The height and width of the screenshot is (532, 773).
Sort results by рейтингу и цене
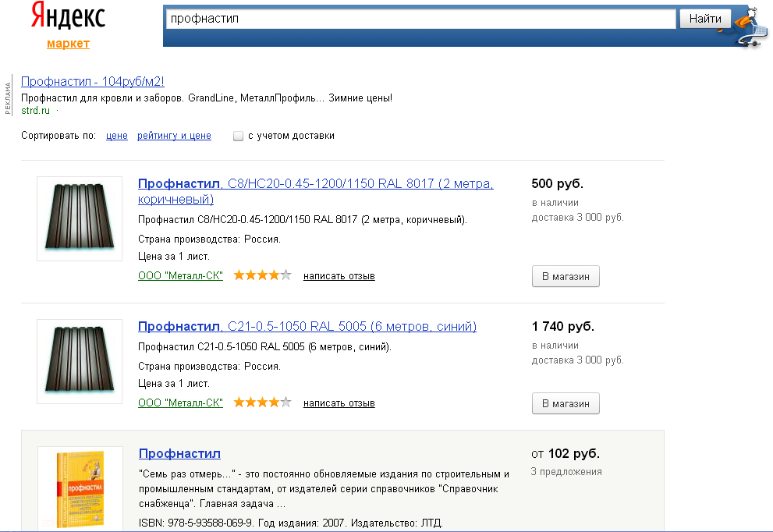pyautogui.click(x=174, y=136)
